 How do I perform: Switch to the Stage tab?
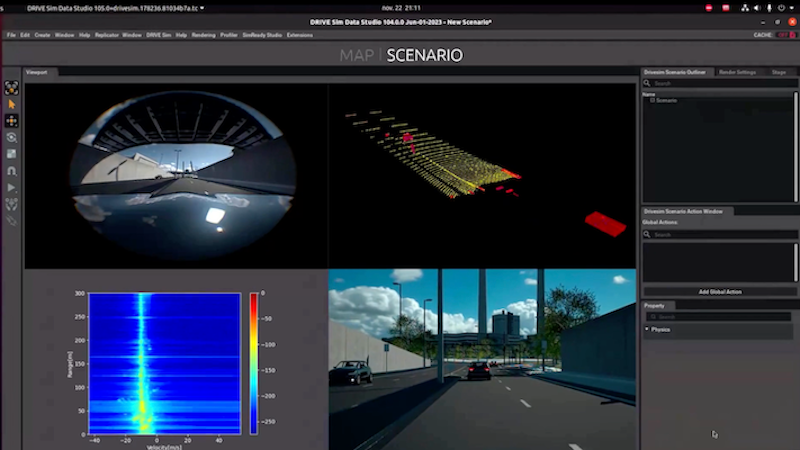click(x=779, y=72)
